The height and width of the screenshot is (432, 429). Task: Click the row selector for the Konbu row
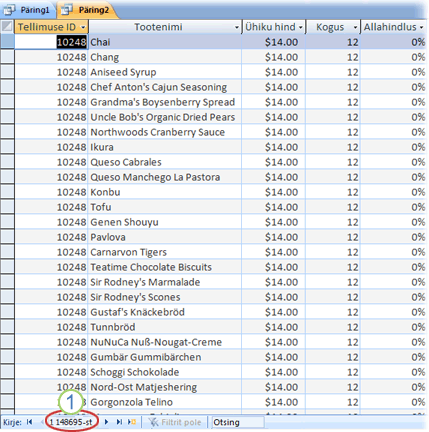[7, 192]
